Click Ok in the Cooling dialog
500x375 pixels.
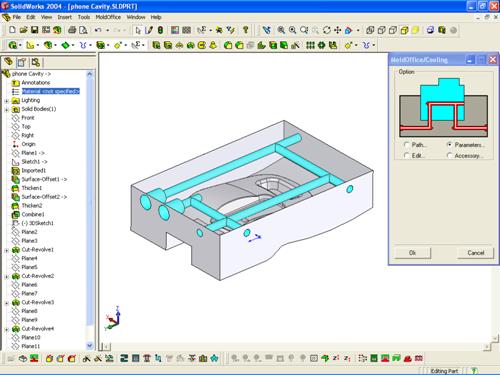pyautogui.click(x=412, y=253)
